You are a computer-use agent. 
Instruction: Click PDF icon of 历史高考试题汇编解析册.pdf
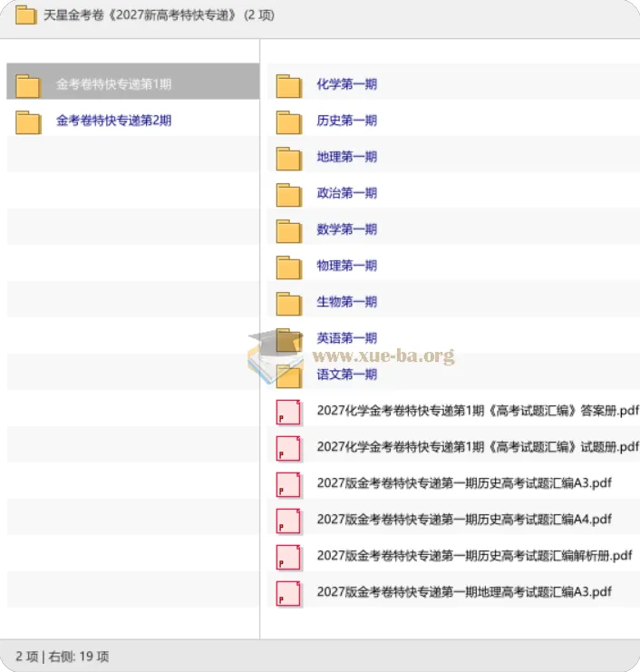pos(288,557)
